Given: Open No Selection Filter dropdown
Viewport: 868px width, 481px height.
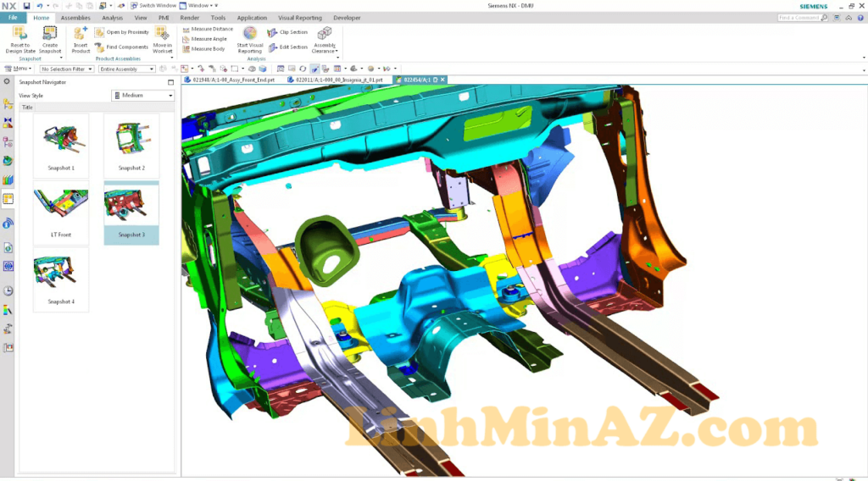Looking at the screenshot, I should pos(66,69).
